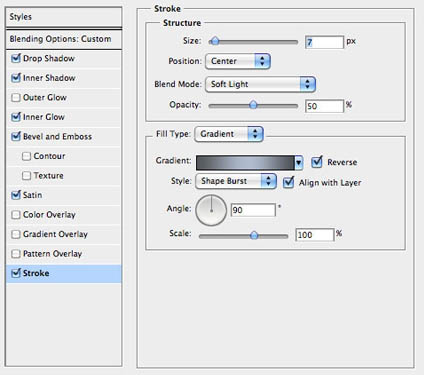Click the Angle value field

point(253,210)
